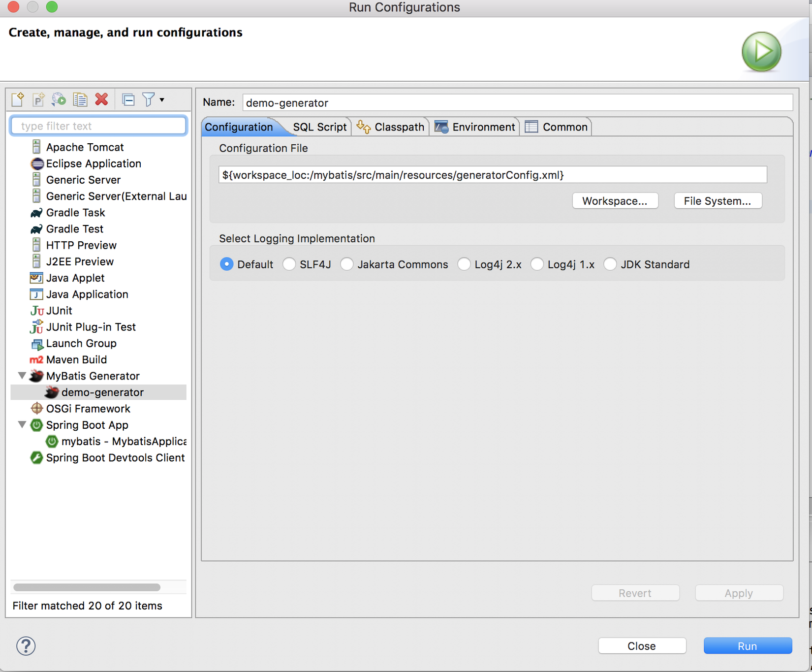Click the HTTP Preview icon
This screenshot has height=672, width=812.
(36, 245)
